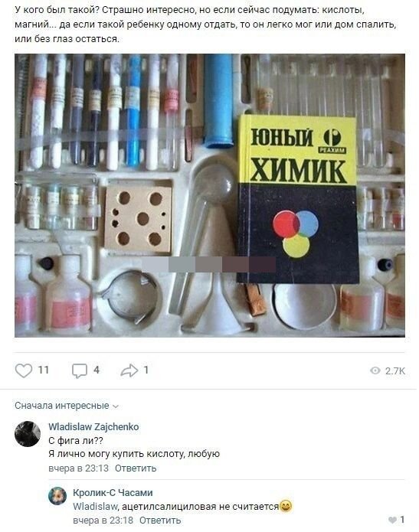
Task: Open Кролик-С Часами's avatar
Action: (x=57, y=496)
